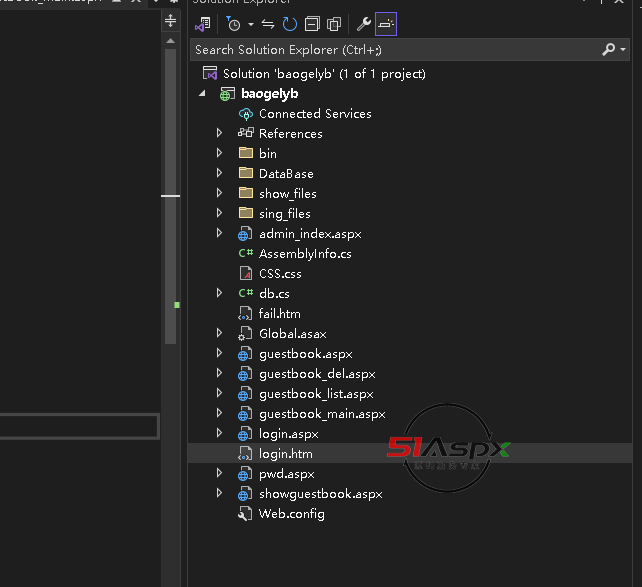The height and width of the screenshot is (587, 642).
Task: Open the Pending Changes Filter dropdown arrow
Action: click(x=251, y=24)
